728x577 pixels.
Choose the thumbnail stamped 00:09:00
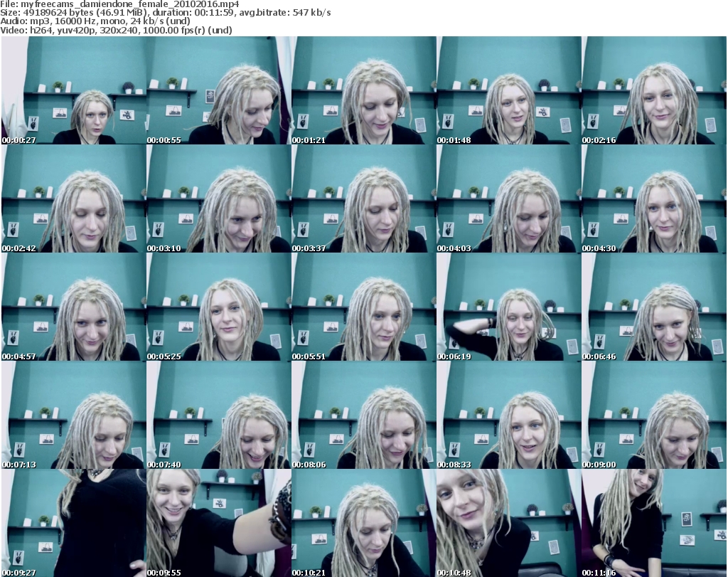654,415
